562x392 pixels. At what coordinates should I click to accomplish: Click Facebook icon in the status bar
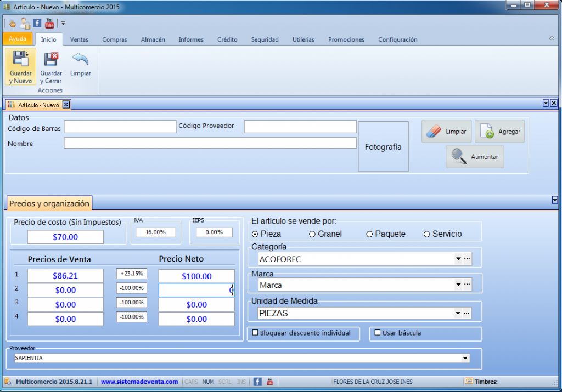(x=257, y=382)
